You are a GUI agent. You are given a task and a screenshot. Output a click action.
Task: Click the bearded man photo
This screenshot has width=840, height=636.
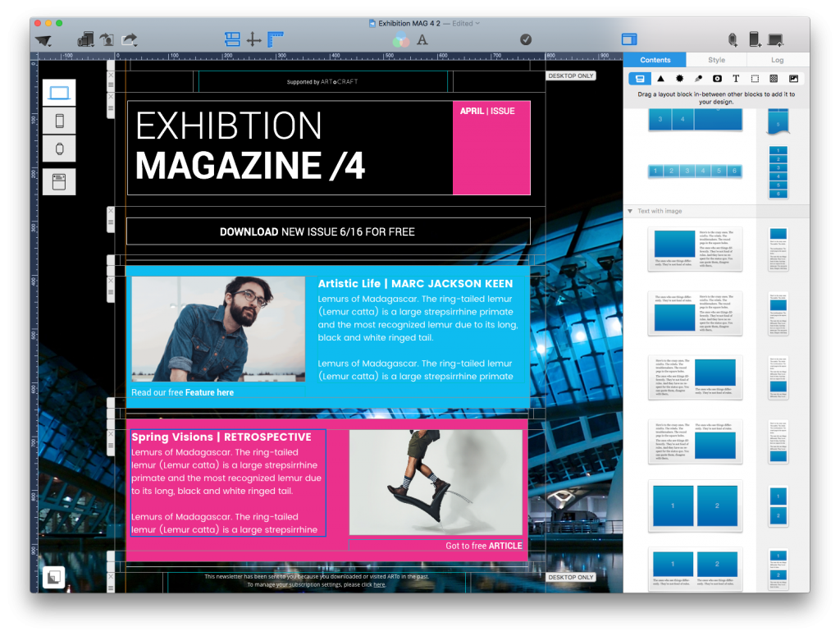218,329
